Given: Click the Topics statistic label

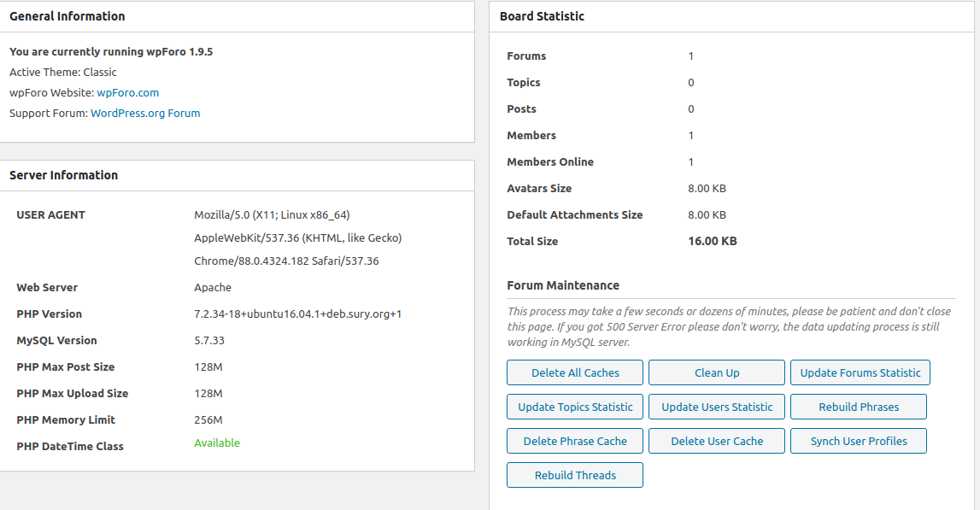Looking at the screenshot, I should tap(524, 83).
